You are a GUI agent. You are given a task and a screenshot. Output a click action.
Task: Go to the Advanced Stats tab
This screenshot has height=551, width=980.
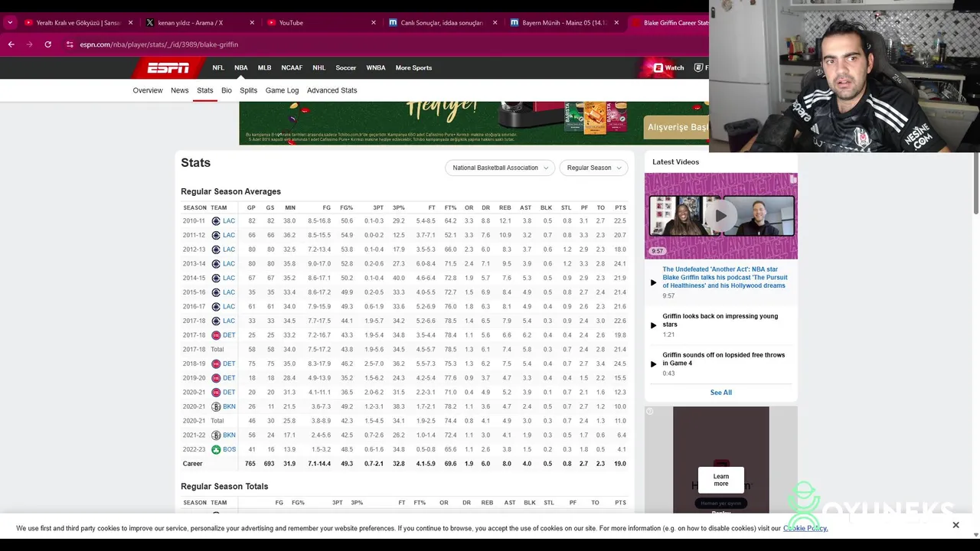332,90
